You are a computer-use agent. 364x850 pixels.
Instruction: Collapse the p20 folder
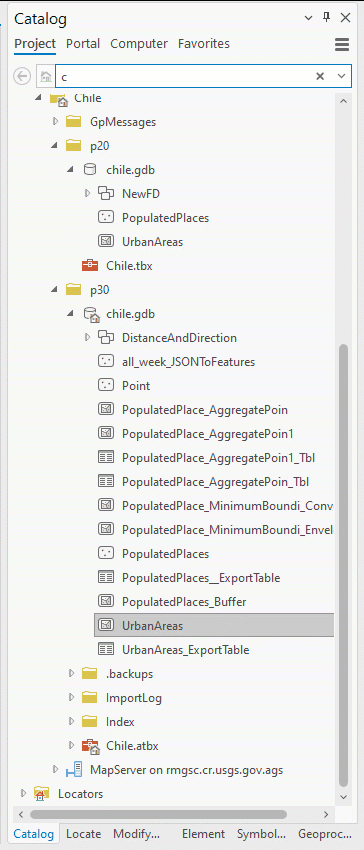55,146
